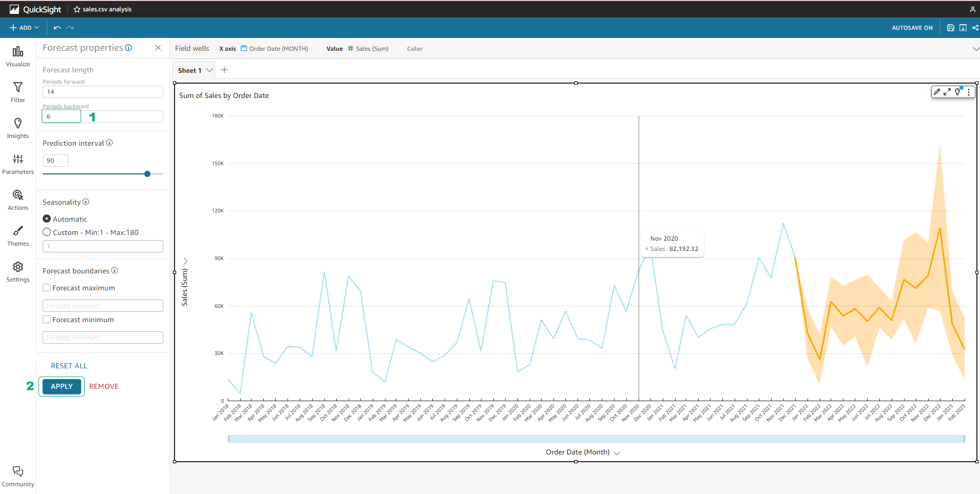Expand Order Date (Month) axis dropdown
The height and width of the screenshot is (494, 980).
pyautogui.click(x=617, y=452)
